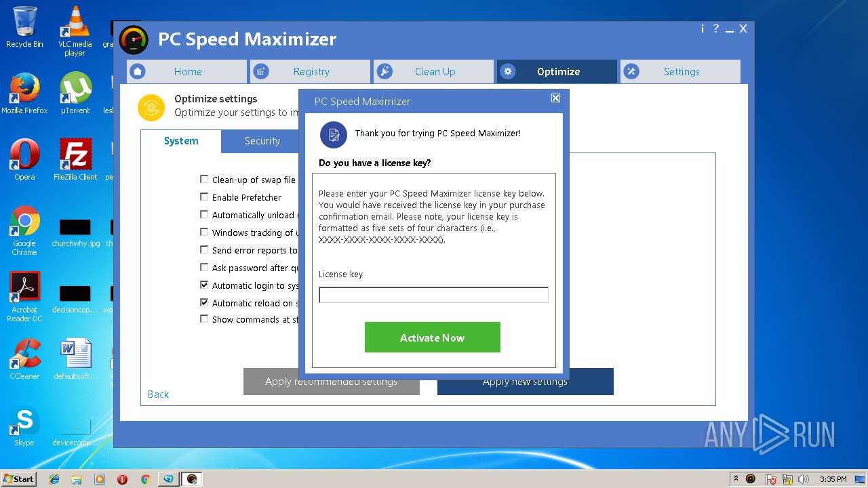Image resolution: width=868 pixels, height=488 pixels.
Task: Open Internet Explorer from taskbar
Action: pos(54,479)
